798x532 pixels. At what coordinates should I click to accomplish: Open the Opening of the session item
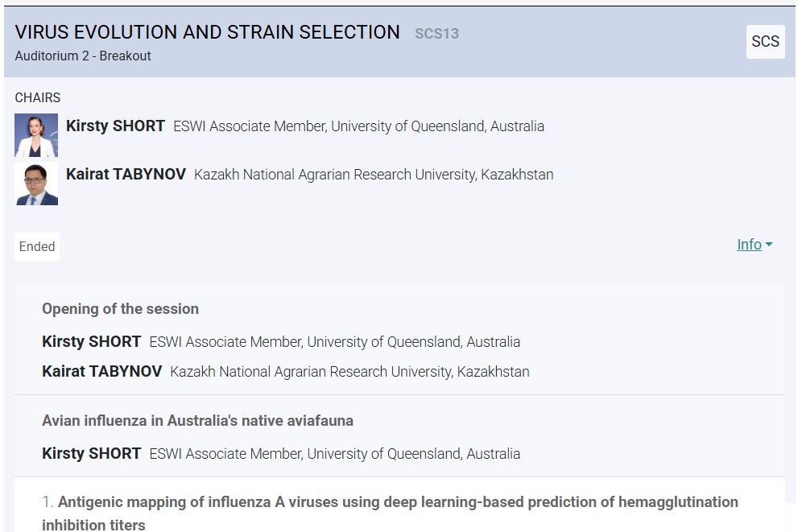pos(120,309)
